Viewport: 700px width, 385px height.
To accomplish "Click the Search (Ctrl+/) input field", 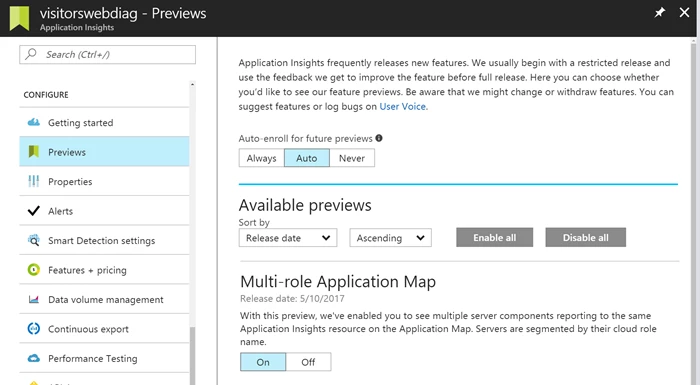I will pyautogui.click(x=108, y=54).
